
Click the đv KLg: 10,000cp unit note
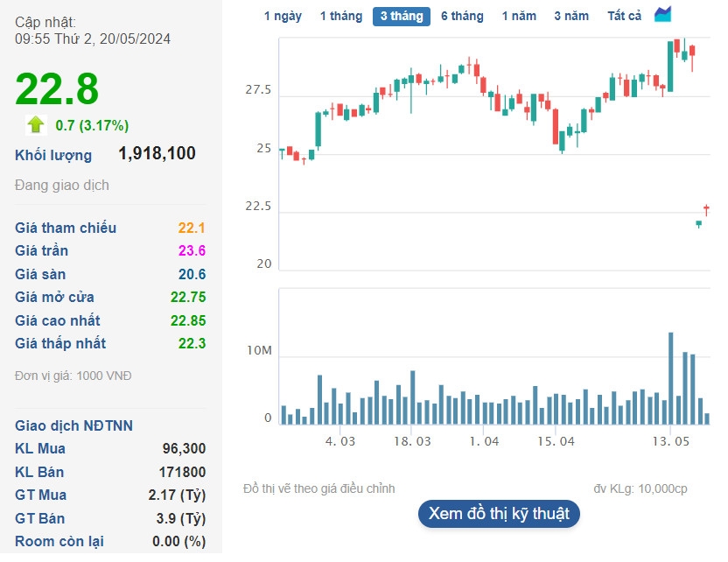coord(640,489)
